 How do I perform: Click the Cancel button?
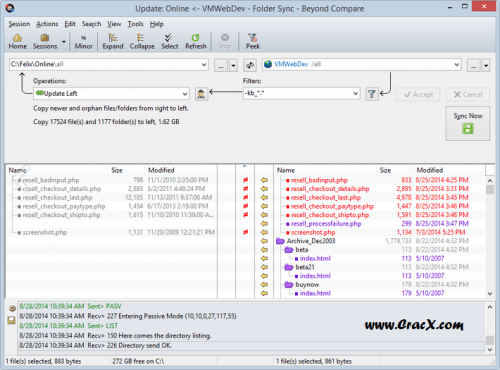tap(468, 95)
